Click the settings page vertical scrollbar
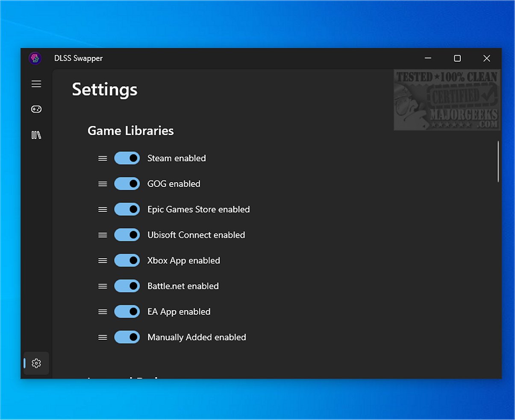This screenshot has width=515, height=420. click(x=498, y=161)
